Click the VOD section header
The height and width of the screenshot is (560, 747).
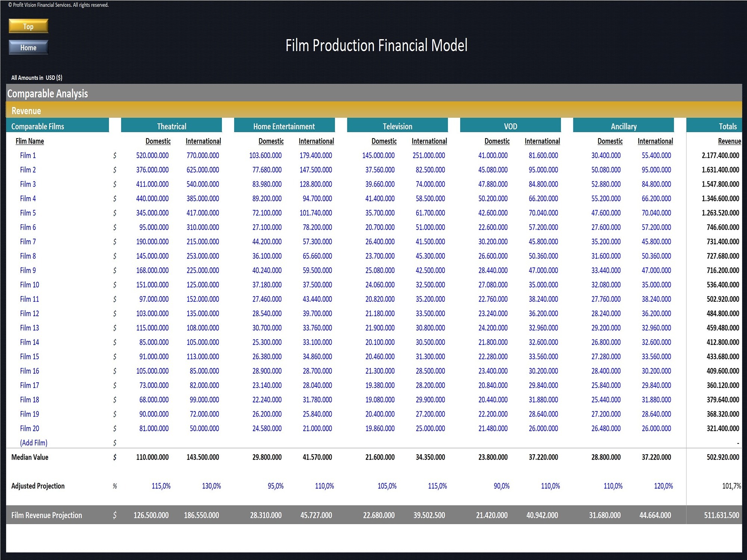510,126
